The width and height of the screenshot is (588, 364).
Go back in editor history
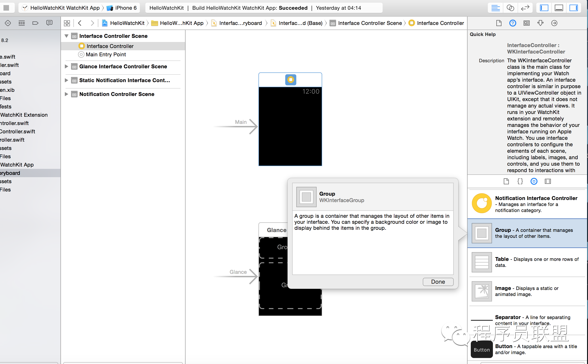80,23
